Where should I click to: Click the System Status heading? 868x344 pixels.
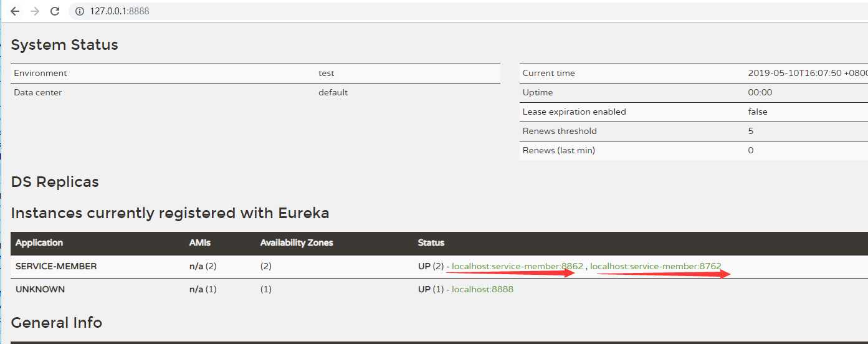pos(65,45)
